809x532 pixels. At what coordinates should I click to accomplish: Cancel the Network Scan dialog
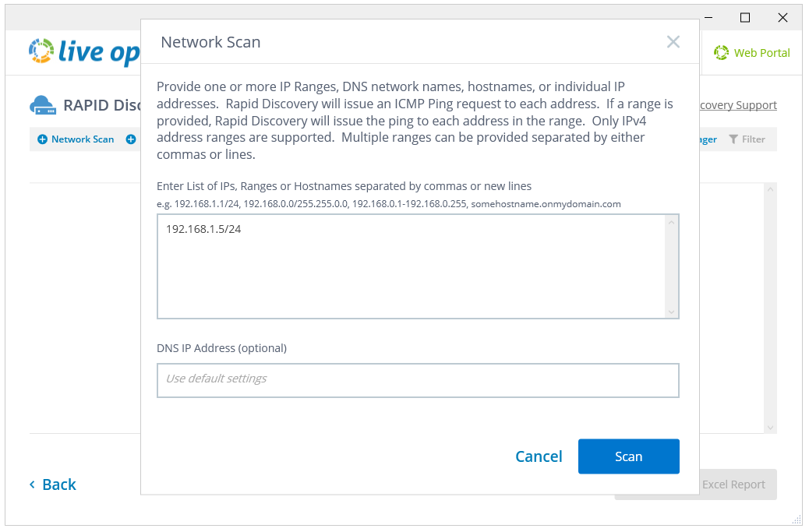coord(539,456)
